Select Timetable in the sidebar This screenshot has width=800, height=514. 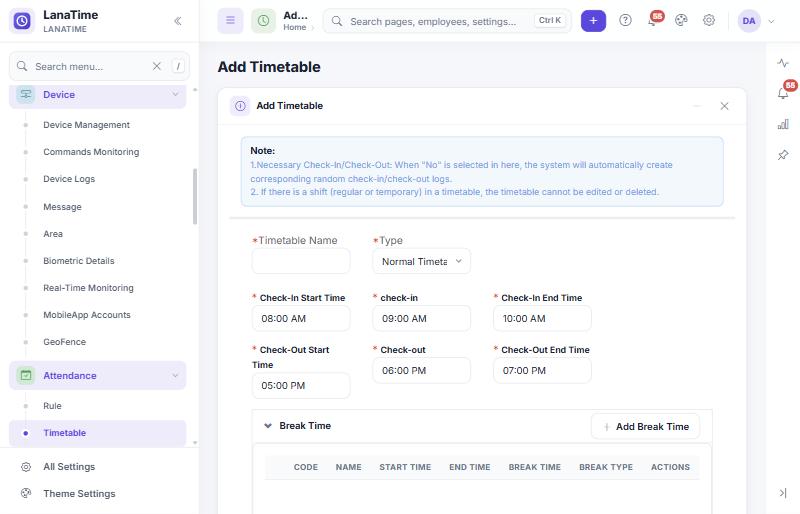point(97,433)
